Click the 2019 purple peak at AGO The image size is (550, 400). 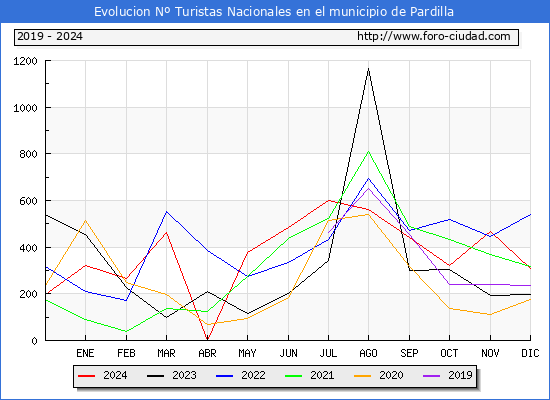(x=368, y=188)
